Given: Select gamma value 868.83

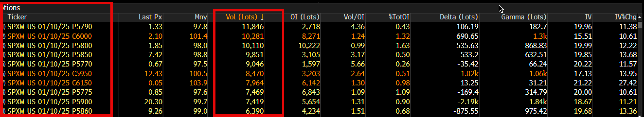Looking at the screenshot, I should (536, 45).
